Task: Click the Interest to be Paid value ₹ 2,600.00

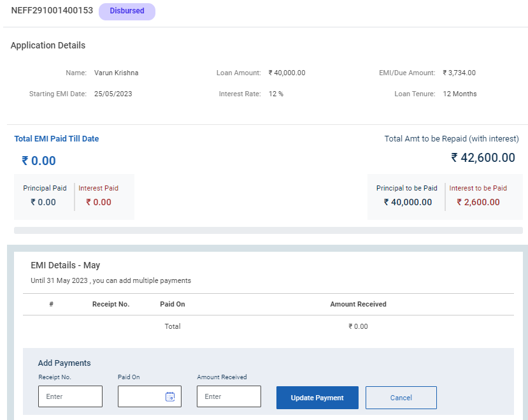Action: click(x=478, y=202)
